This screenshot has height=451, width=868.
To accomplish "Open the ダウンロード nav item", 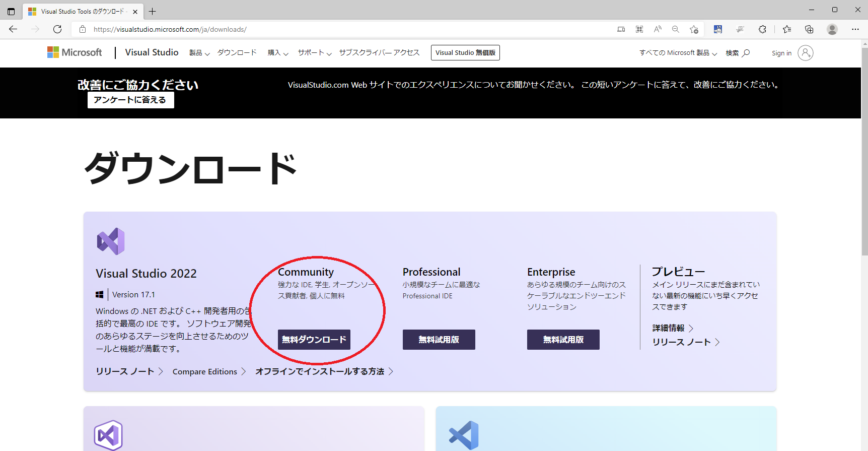I will (237, 52).
